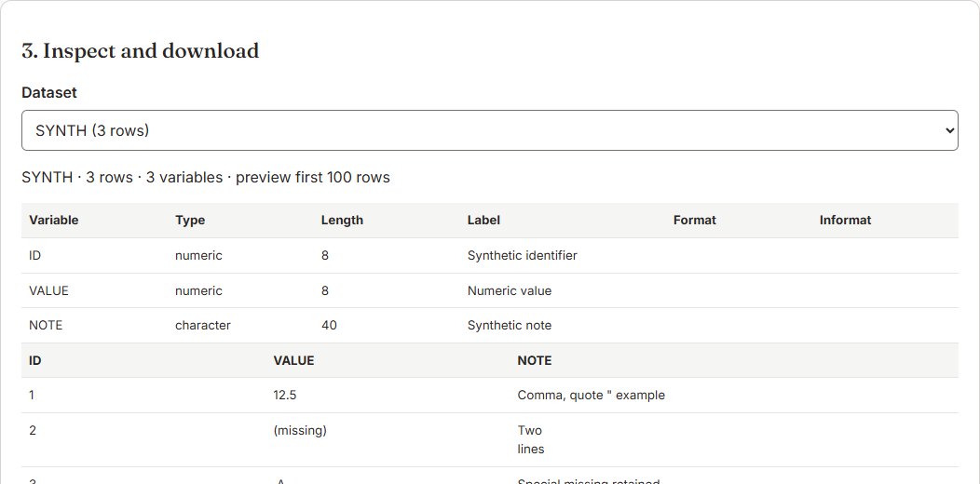This screenshot has height=484, width=980.
Task: Click the data preview 'NOTE' column header
Action: click(x=535, y=360)
